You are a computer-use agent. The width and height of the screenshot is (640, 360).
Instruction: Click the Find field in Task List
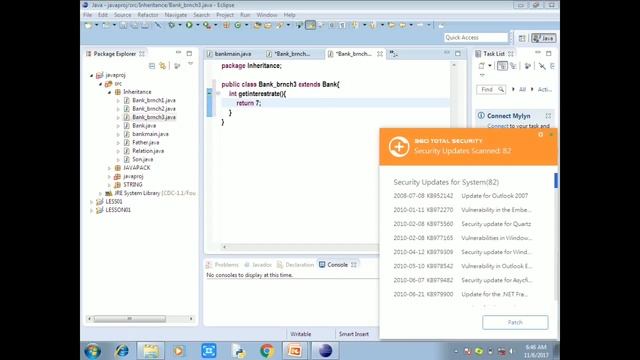pos(491,89)
